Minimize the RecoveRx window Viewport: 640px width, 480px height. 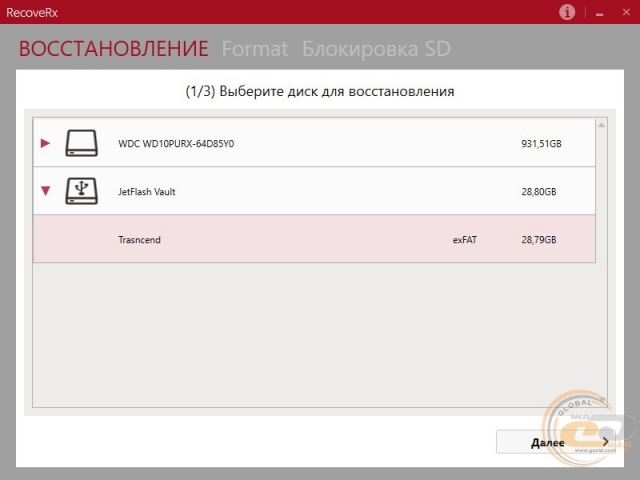click(x=600, y=13)
